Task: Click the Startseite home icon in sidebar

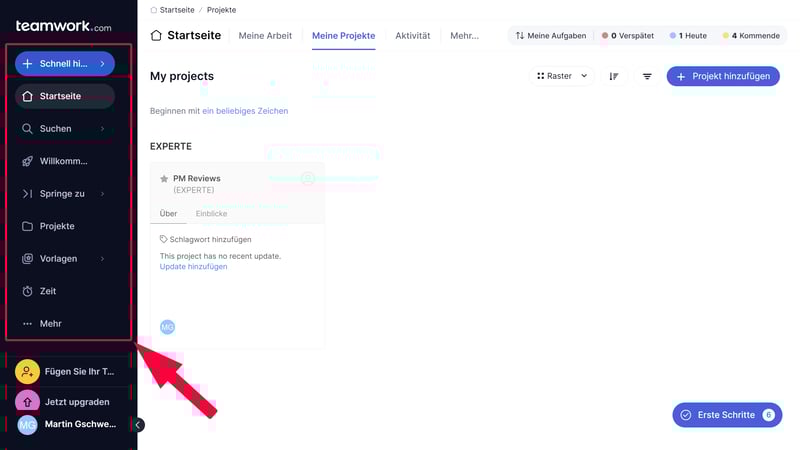Action: click(x=28, y=96)
